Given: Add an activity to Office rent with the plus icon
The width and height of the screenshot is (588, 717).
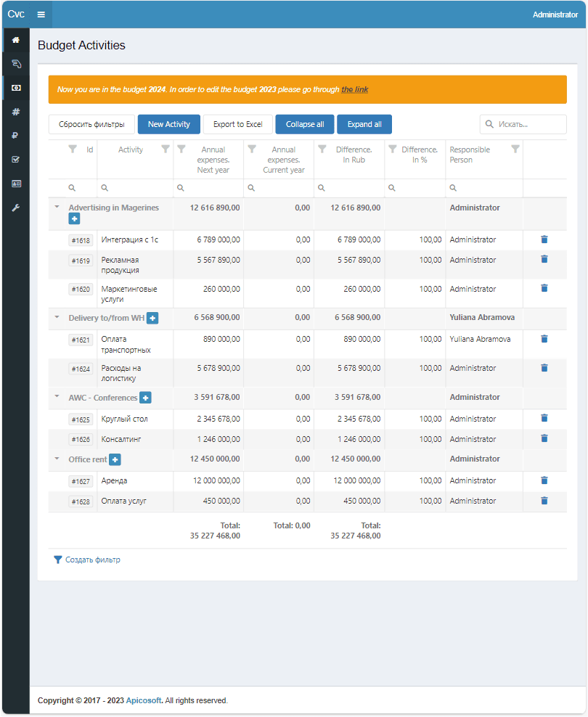Looking at the screenshot, I should click(115, 459).
